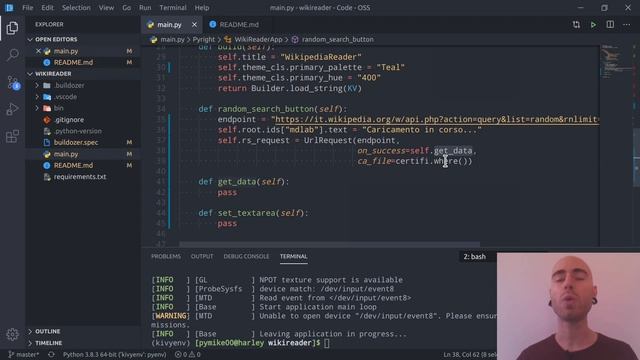Open README.md in WIKIREADER tree
Viewport: 640px width, 360px height.
point(73,165)
